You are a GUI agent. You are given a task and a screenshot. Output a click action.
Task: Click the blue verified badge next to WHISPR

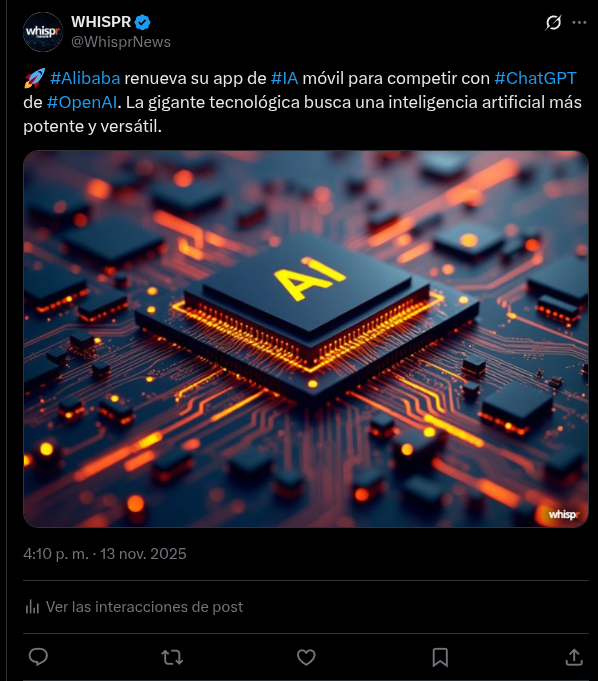(142, 22)
